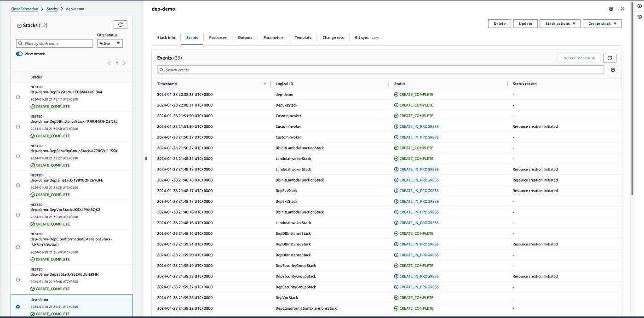Click the Delete stack button
The image size is (644, 318).
click(499, 23)
